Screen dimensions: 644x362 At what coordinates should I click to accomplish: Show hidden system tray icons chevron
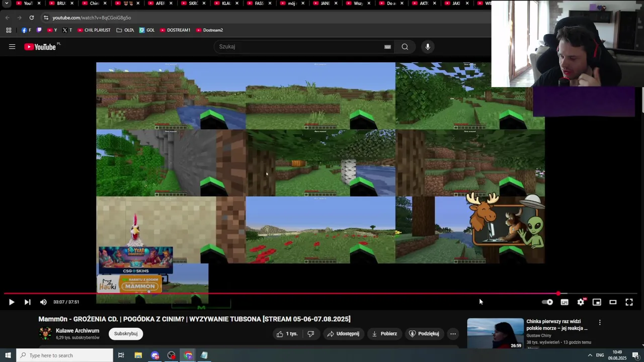(x=590, y=355)
